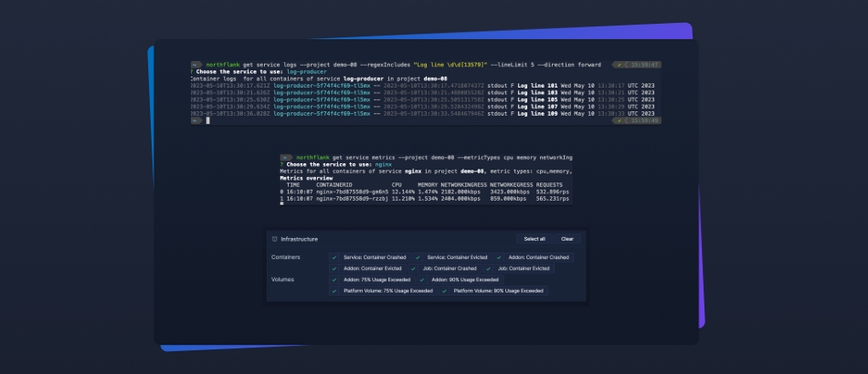Click the 532.896rps requests value
Viewport: 868px width, 374px height.
click(x=552, y=192)
